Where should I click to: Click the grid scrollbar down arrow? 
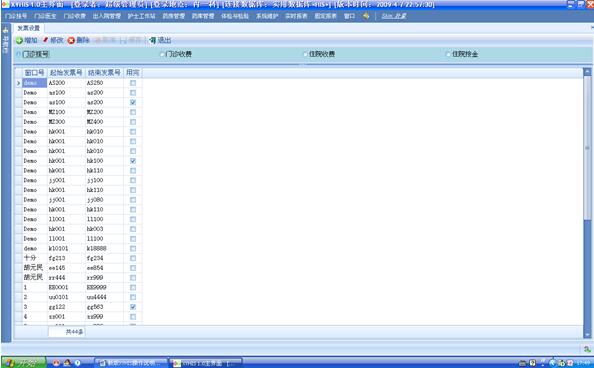click(x=587, y=335)
